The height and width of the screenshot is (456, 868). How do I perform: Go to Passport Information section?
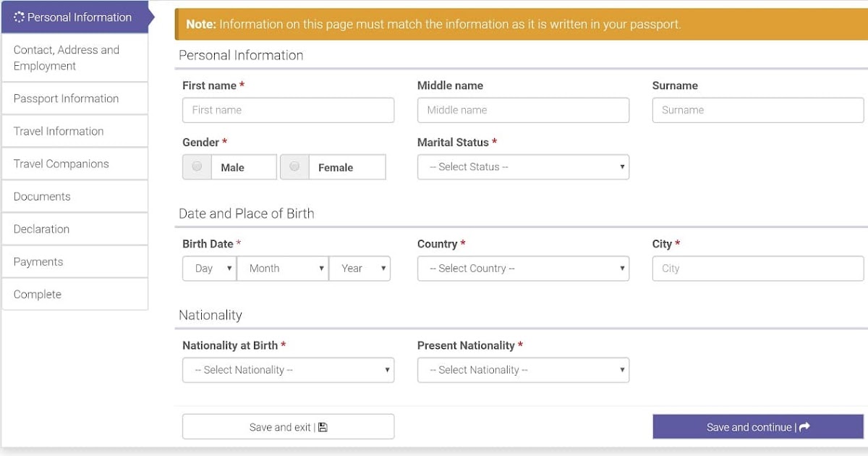(66, 98)
